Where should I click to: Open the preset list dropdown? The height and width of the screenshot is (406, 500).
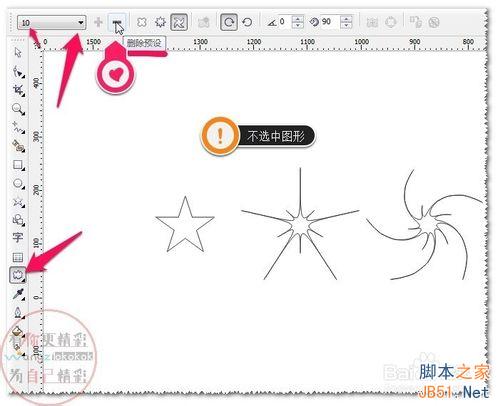coord(81,22)
